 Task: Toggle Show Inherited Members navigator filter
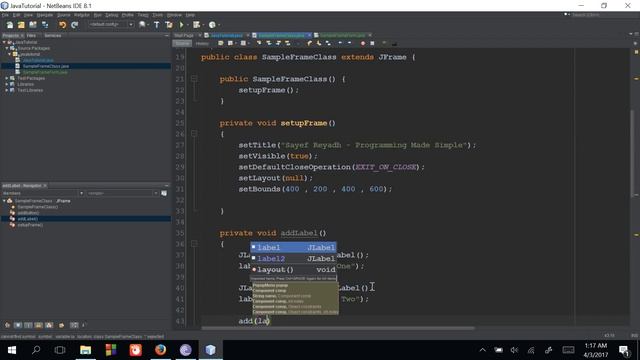click(7, 325)
